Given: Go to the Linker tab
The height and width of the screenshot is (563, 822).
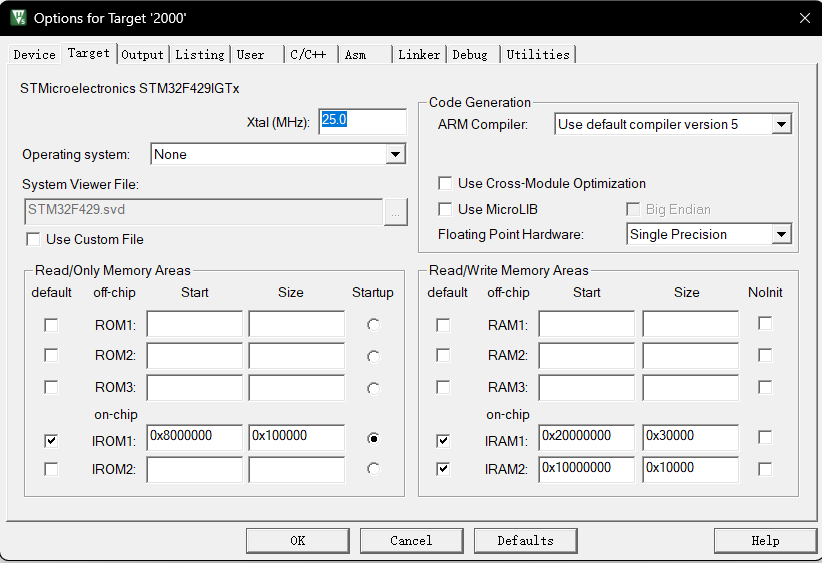Looking at the screenshot, I should point(419,55).
